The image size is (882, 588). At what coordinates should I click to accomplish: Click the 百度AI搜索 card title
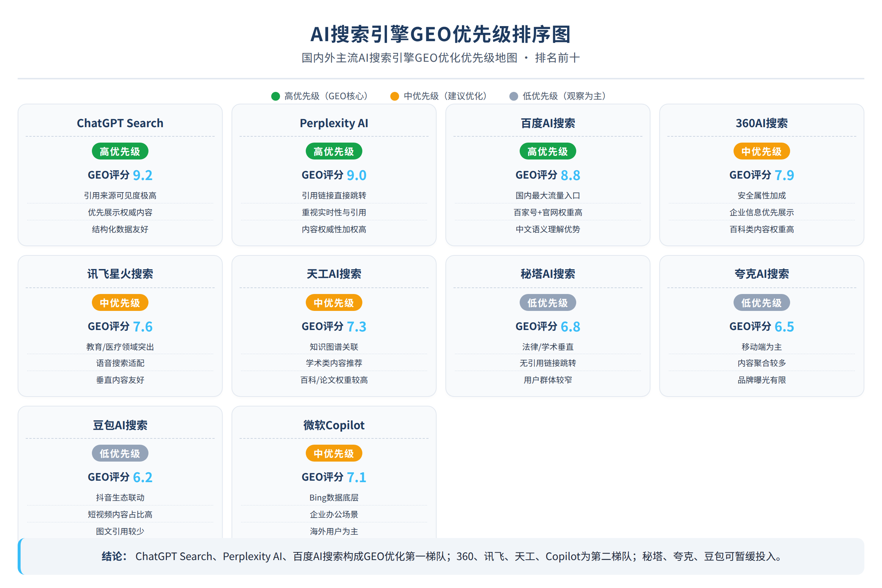pyautogui.click(x=548, y=123)
